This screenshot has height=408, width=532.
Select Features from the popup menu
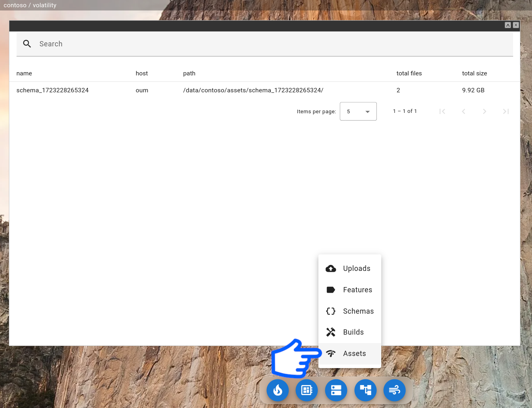[x=357, y=290]
